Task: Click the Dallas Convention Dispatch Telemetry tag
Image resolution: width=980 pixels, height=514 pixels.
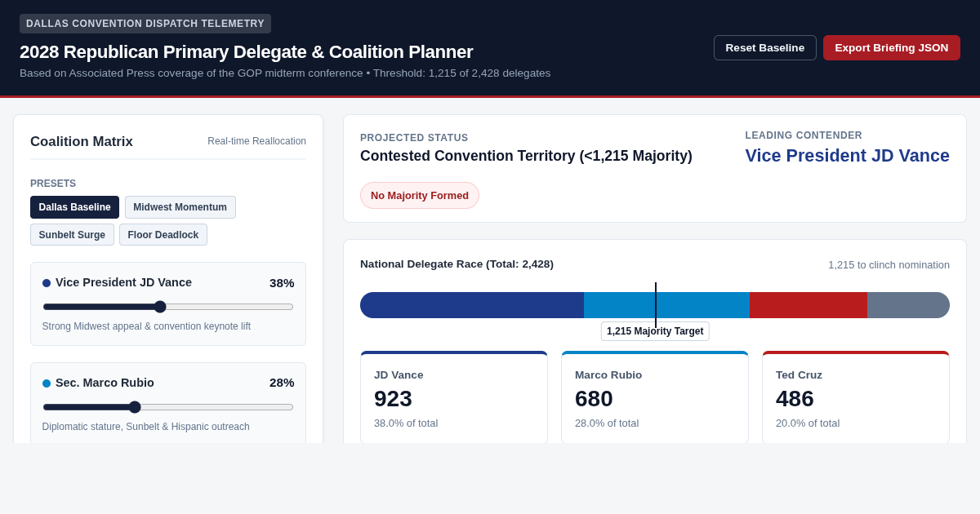Action: [x=145, y=24]
